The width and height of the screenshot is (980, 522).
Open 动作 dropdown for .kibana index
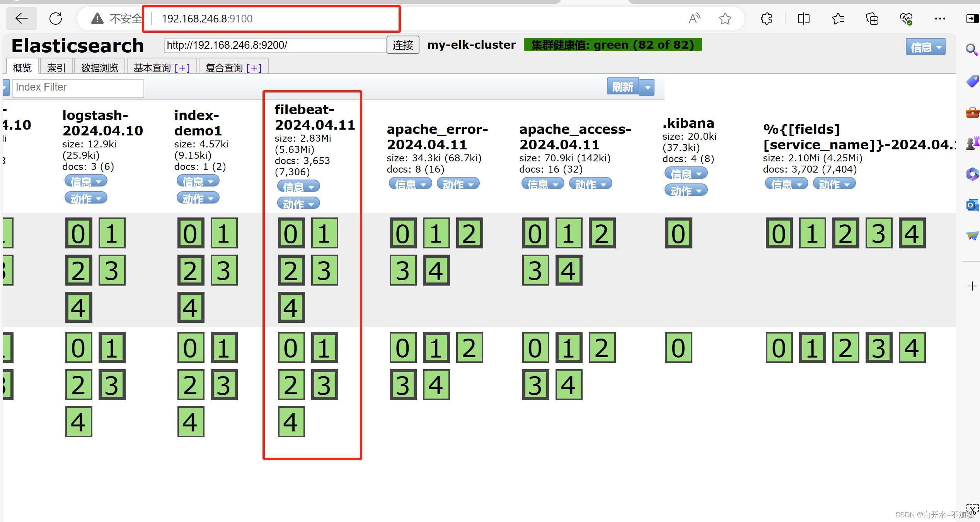686,190
